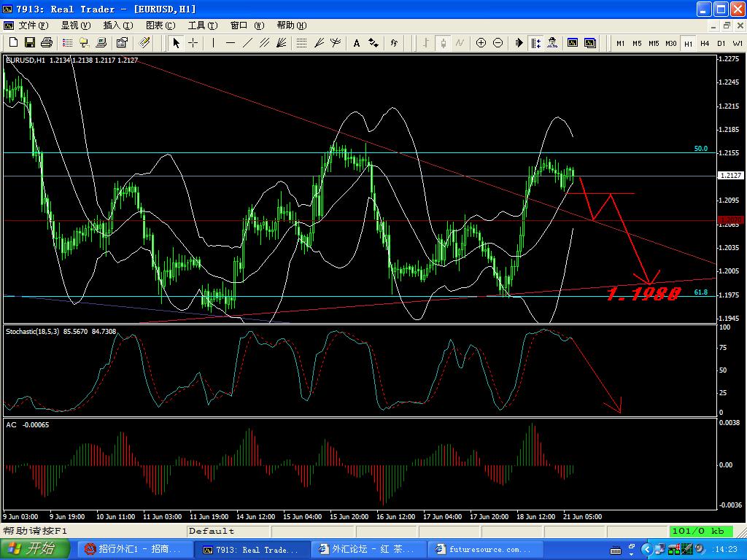Toggle the candlestick chart mode button
Image resolution: width=747 pixels, height=560 pixels.
[444, 43]
